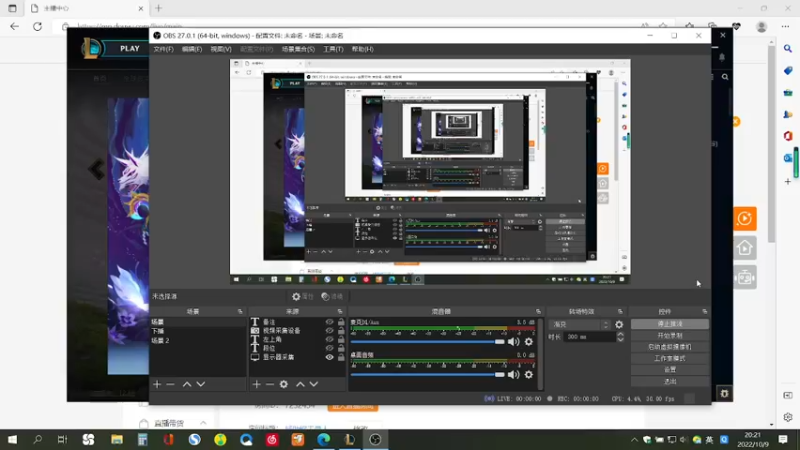800x450 pixels.
Task: Open OBS 设置 settings button
Action: 670,370
